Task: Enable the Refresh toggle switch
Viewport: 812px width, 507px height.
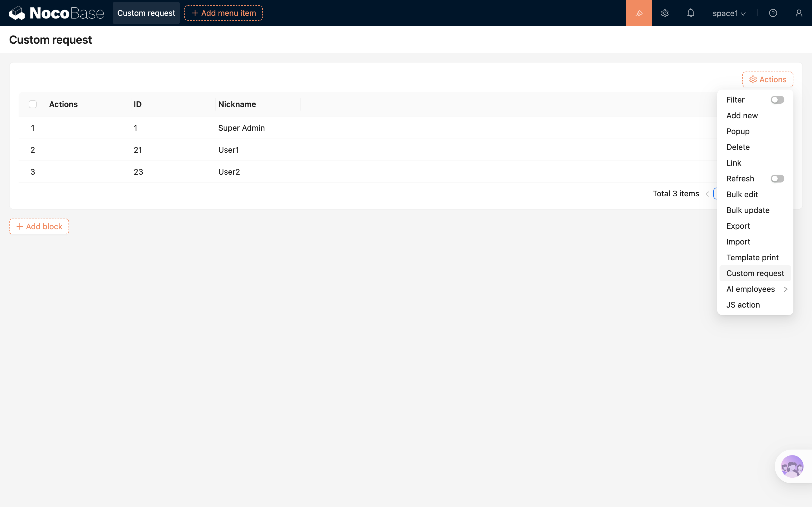Action: (777, 179)
